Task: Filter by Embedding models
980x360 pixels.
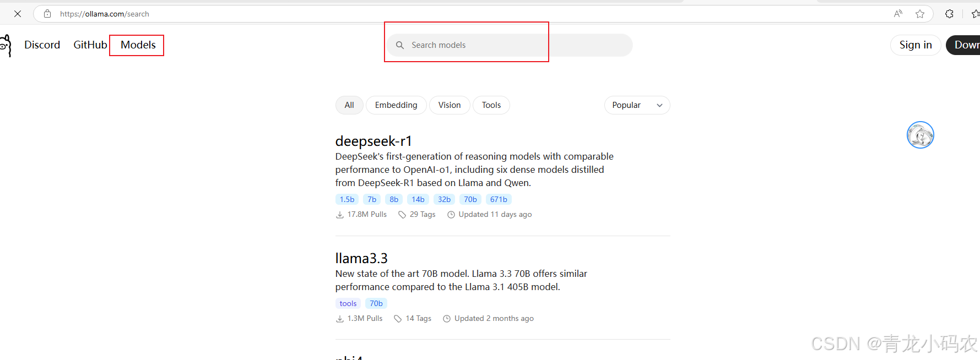Action: [396, 105]
